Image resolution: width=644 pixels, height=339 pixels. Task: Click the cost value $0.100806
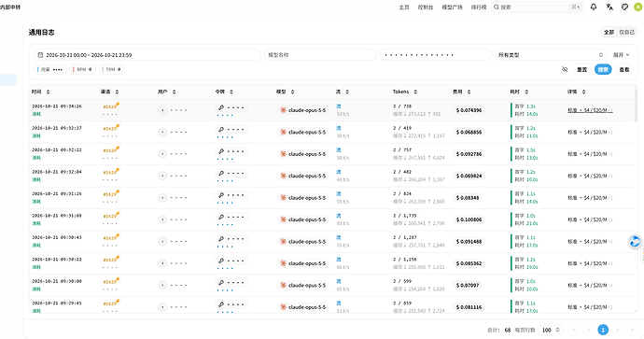point(469,219)
